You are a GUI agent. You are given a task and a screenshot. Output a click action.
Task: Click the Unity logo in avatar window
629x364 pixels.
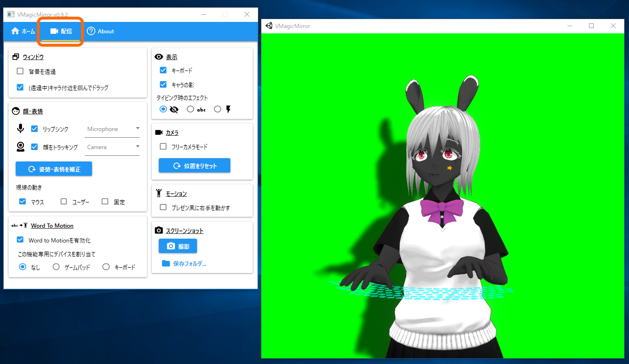(269, 26)
